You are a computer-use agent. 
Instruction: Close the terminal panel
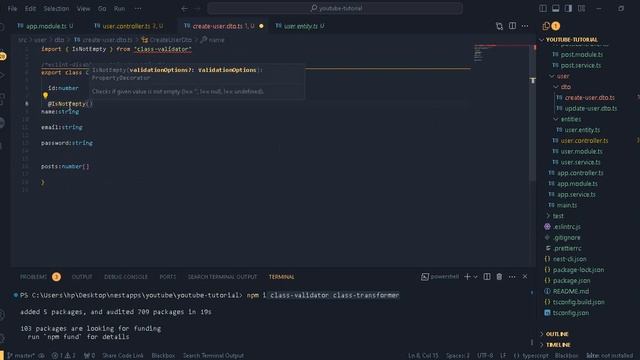click(525, 277)
